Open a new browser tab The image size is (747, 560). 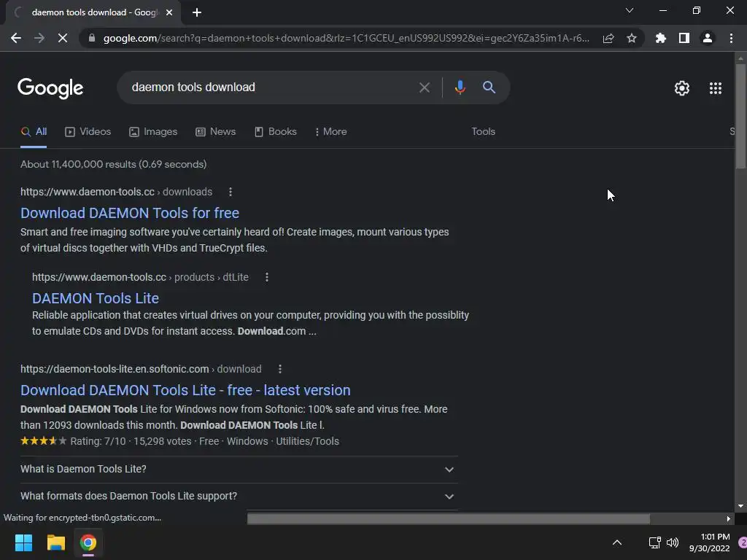(197, 12)
